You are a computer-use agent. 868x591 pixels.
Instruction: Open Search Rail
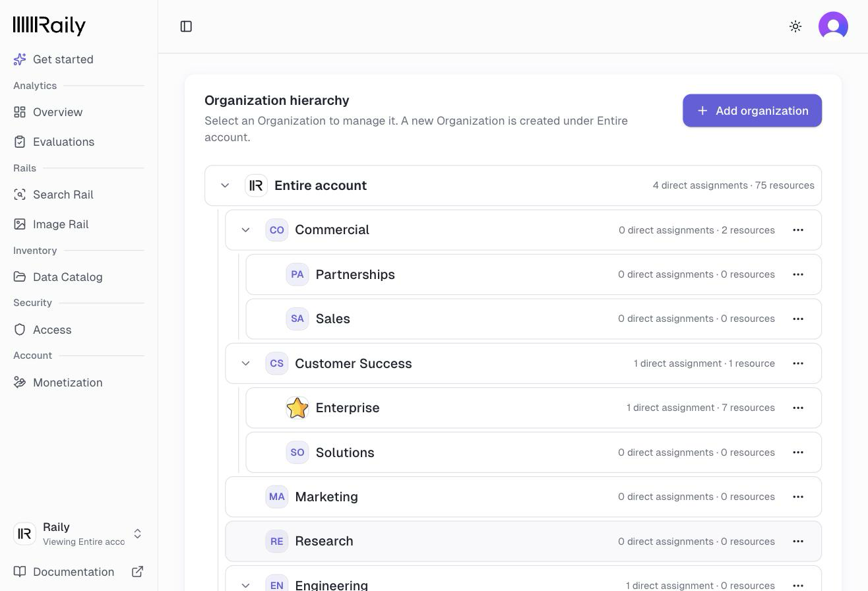pyautogui.click(x=78, y=195)
